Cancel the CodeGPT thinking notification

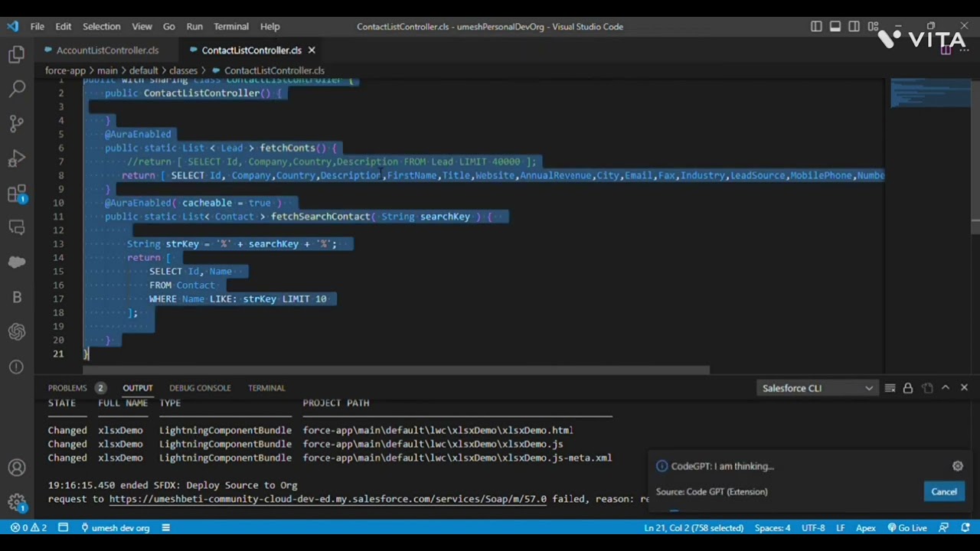click(944, 492)
